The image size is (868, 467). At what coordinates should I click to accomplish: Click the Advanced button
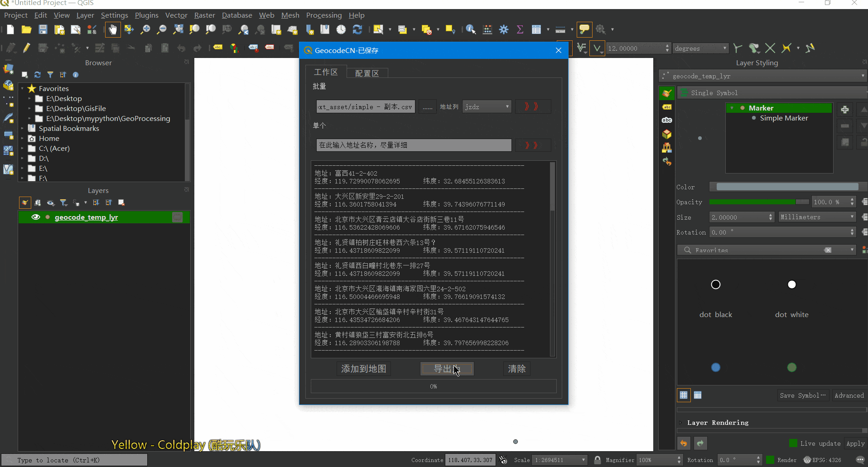(849, 395)
